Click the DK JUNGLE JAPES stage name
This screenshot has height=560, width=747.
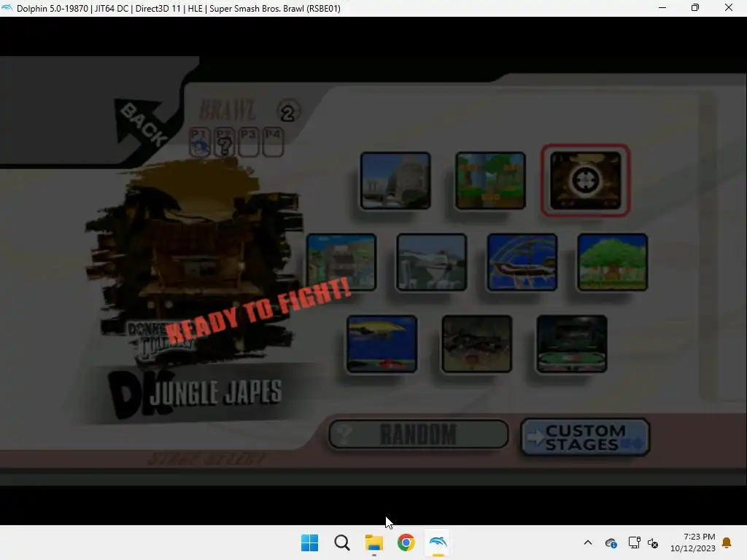coord(196,394)
